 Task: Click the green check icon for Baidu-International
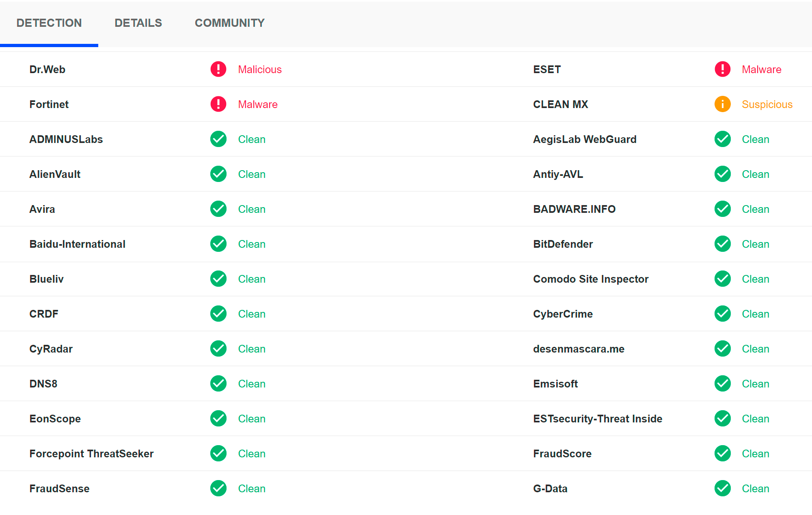pos(218,244)
